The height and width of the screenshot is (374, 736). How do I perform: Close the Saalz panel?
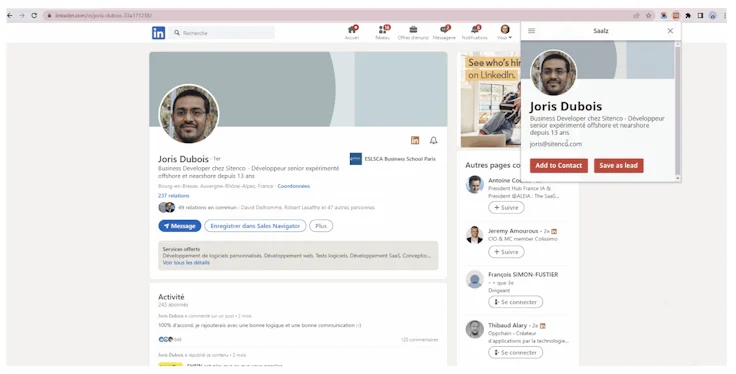(670, 31)
